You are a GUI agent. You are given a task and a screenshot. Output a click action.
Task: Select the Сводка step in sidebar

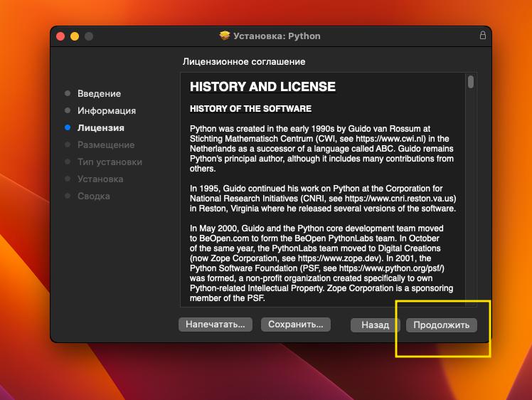point(94,196)
